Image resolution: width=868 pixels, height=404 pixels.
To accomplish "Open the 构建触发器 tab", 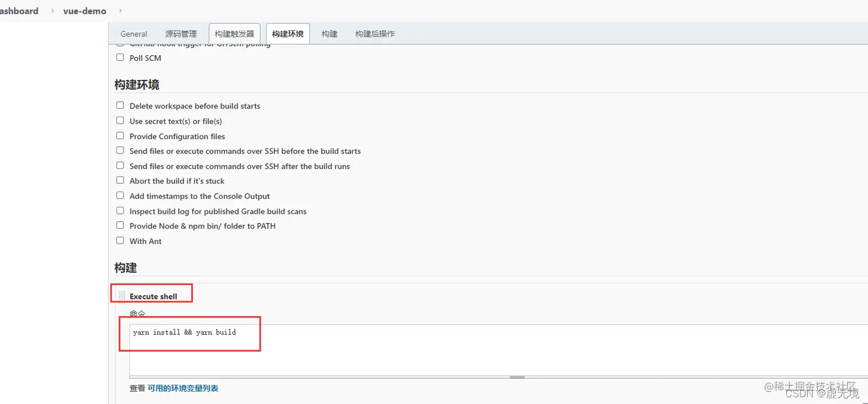I will coord(234,34).
